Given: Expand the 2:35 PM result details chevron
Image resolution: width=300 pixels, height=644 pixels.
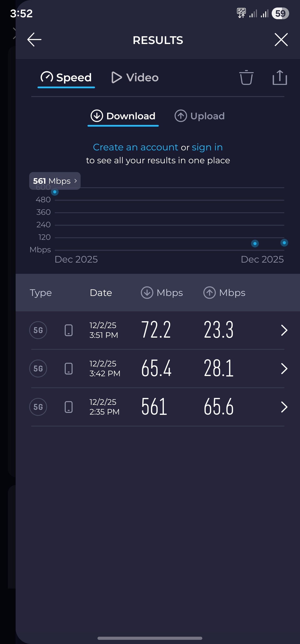Looking at the screenshot, I should point(284,407).
